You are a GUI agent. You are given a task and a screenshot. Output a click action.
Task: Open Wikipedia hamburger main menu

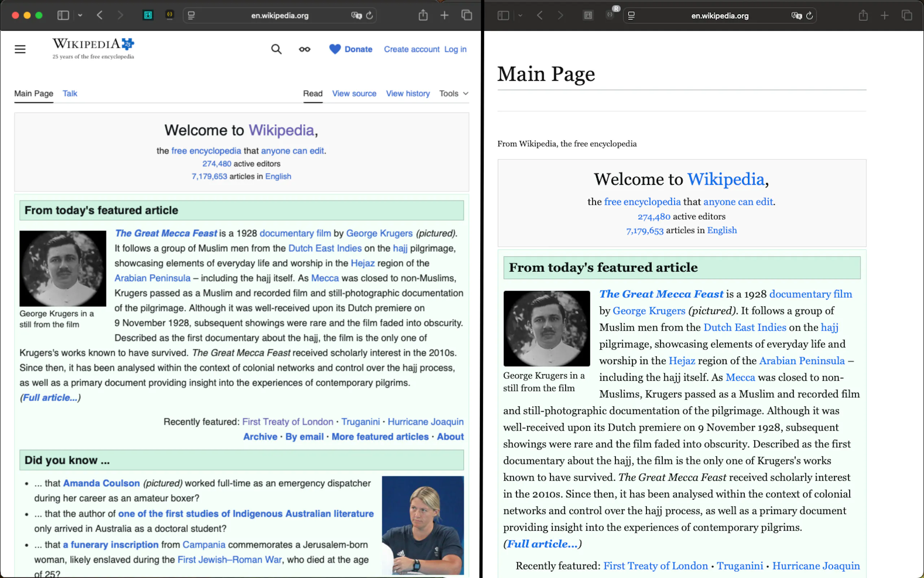(20, 49)
